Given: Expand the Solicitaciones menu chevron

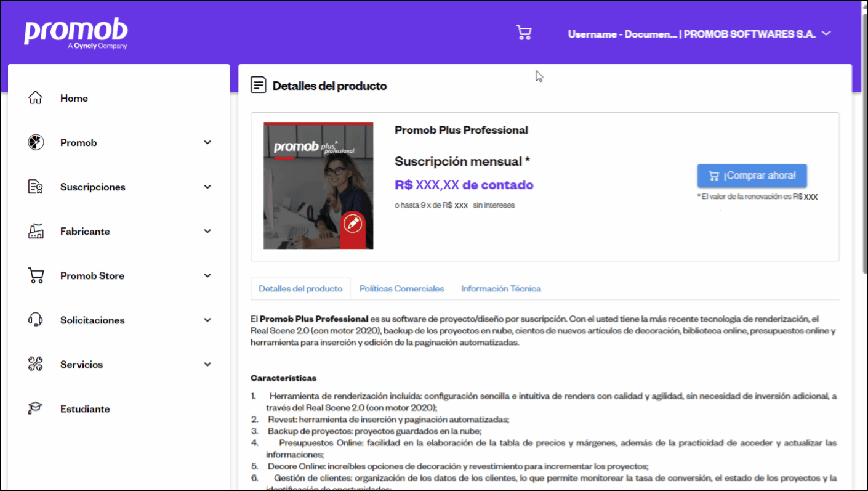Looking at the screenshot, I should coord(207,320).
